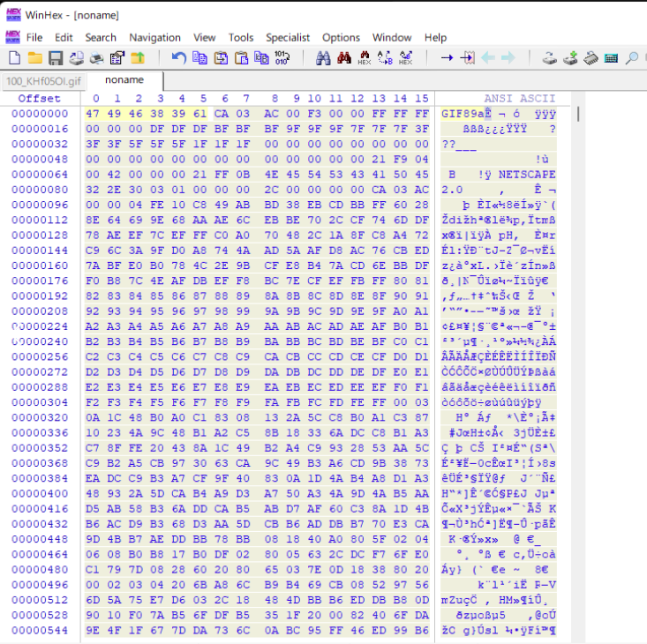Image resolution: width=647 pixels, height=644 pixels.
Task: Open the calculator icon in the toolbar
Action: click(x=611, y=58)
